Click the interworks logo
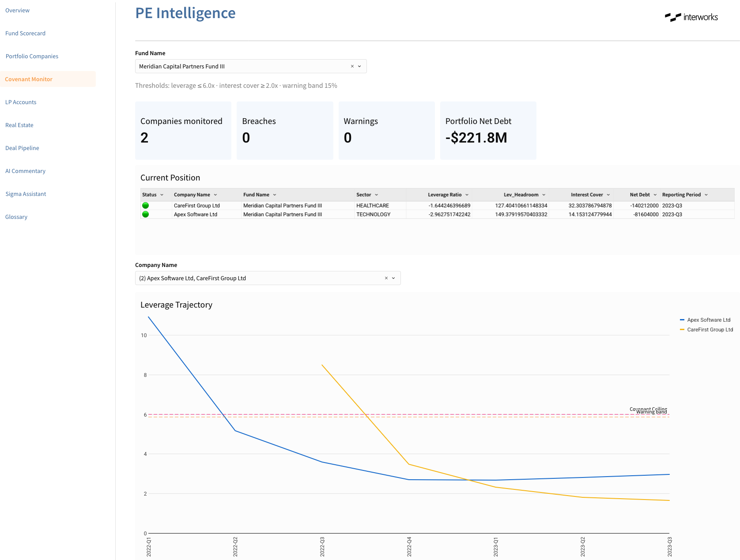Screen dimensions: 740x560 pyautogui.click(x=691, y=17)
